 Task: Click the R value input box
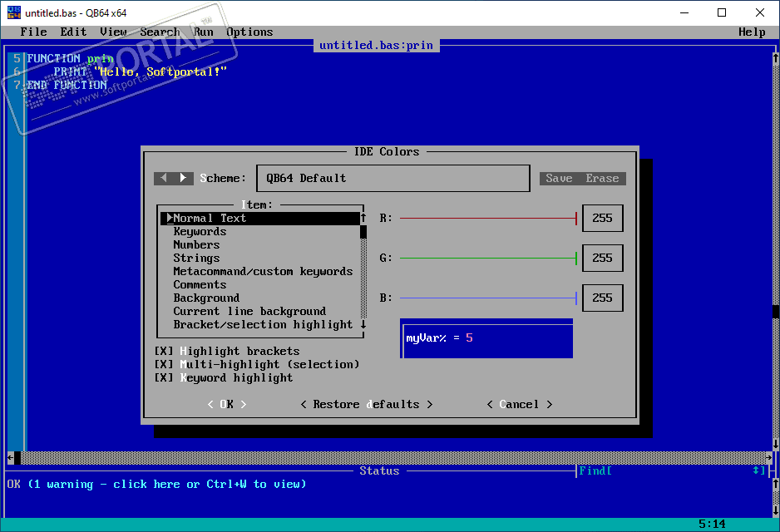602,219
